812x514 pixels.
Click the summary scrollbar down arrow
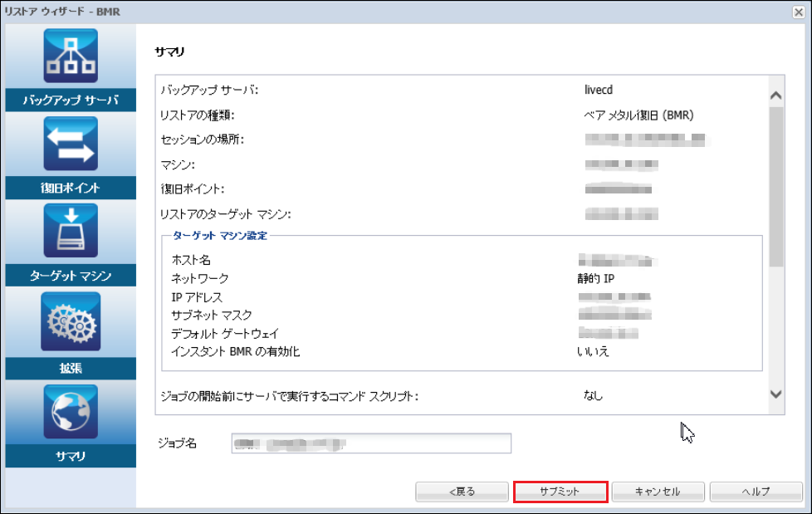[775, 394]
